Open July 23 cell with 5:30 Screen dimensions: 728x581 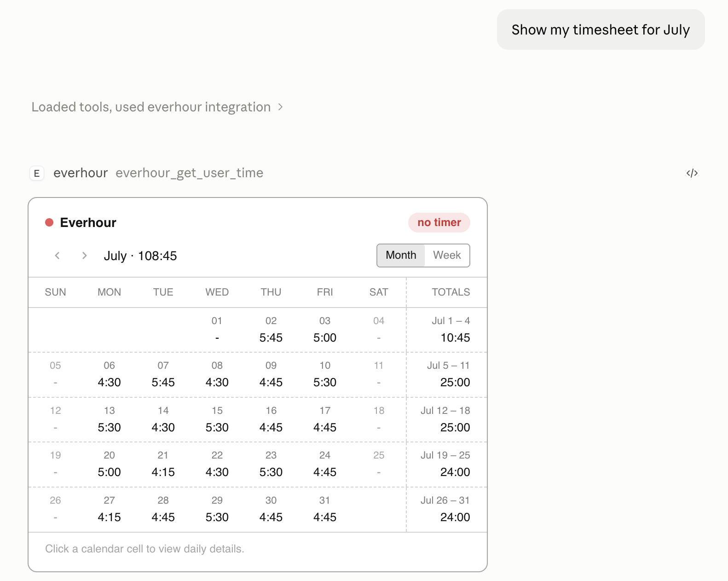pyautogui.click(x=271, y=464)
